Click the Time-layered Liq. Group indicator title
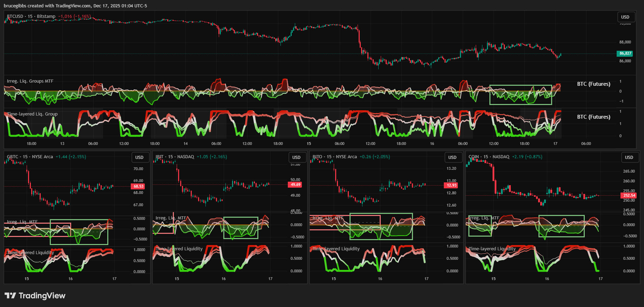Screen dimensions: 644x307 pos(32,114)
